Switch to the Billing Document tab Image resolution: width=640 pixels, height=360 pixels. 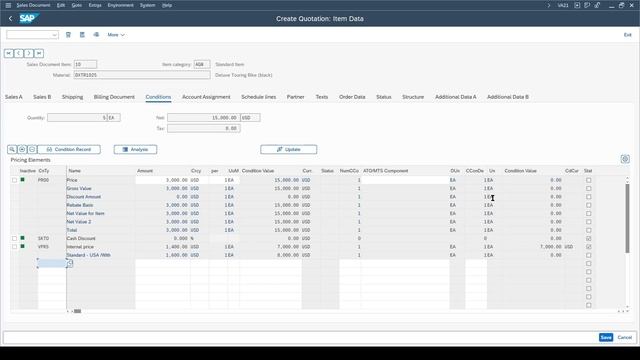pyautogui.click(x=114, y=97)
